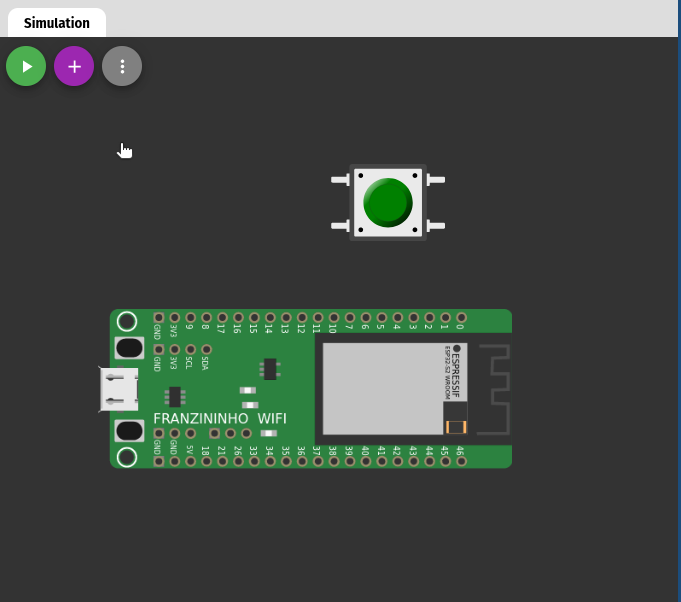Click pin 26 on the bottom header
The width and height of the screenshot is (681, 602).
tap(238, 461)
